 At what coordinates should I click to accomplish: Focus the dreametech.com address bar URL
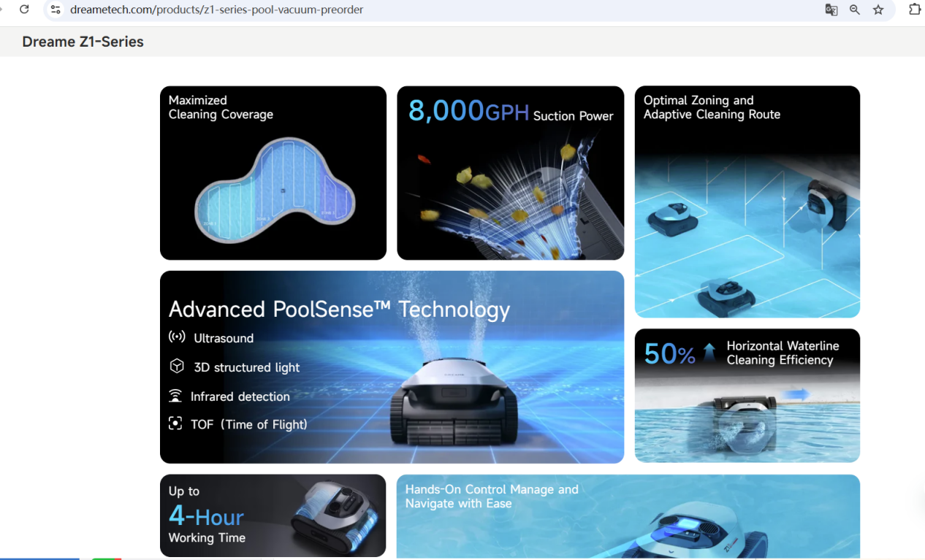click(216, 9)
